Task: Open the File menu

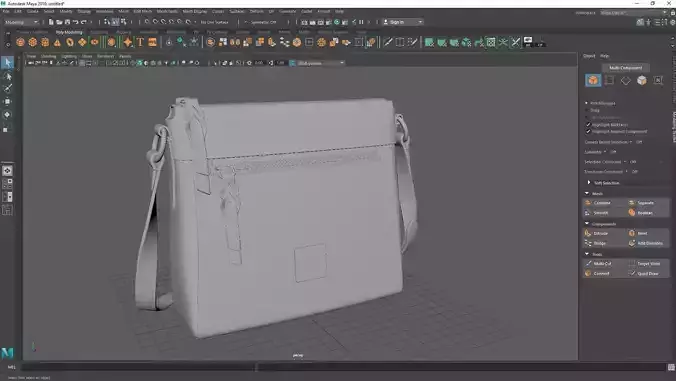Action: [6, 12]
